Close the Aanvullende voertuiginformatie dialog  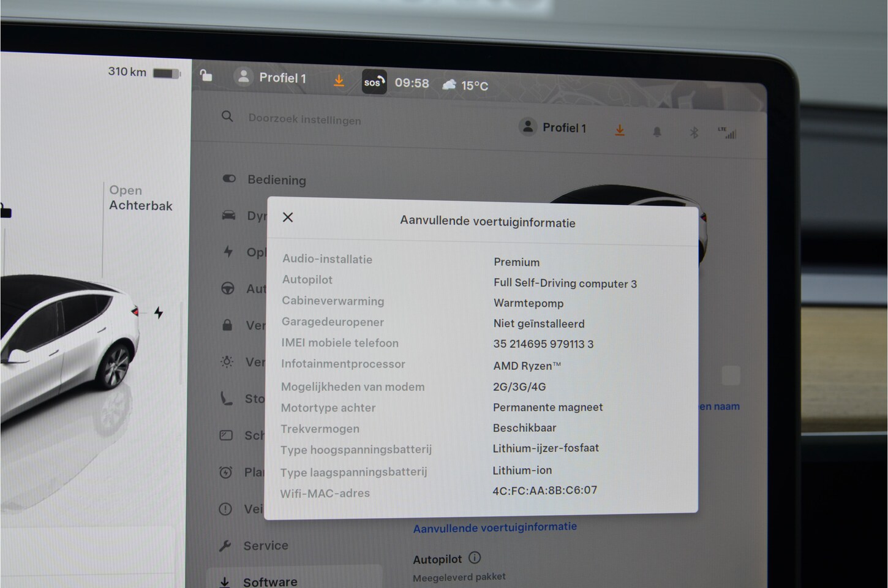pyautogui.click(x=288, y=217)
